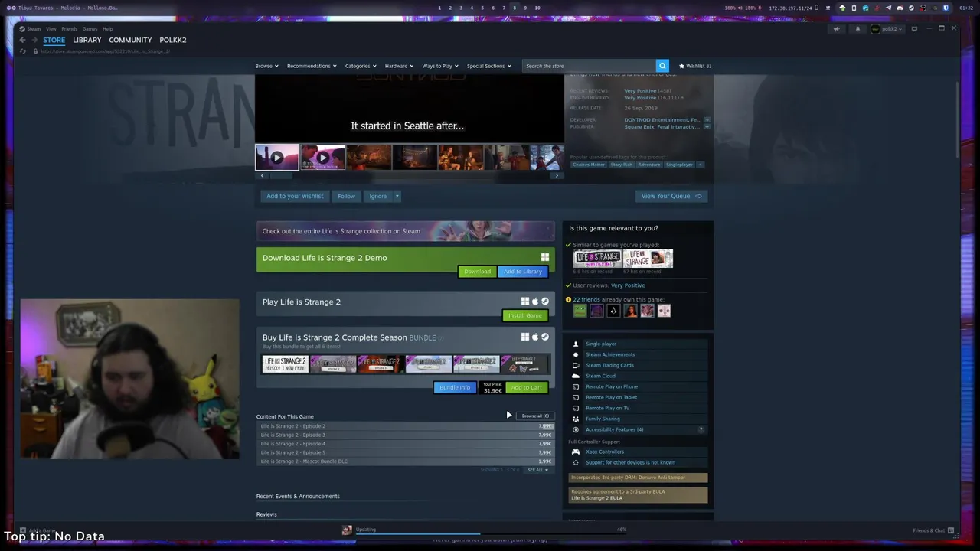Open the Hardware dropdown menu
This screenshot has width=980, height=551.
click(399, 66)
